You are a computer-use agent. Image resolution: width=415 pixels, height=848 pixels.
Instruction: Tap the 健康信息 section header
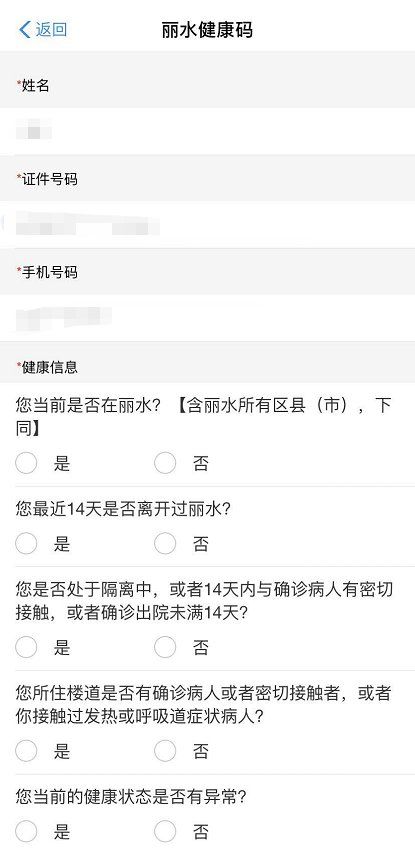point(50,367)
